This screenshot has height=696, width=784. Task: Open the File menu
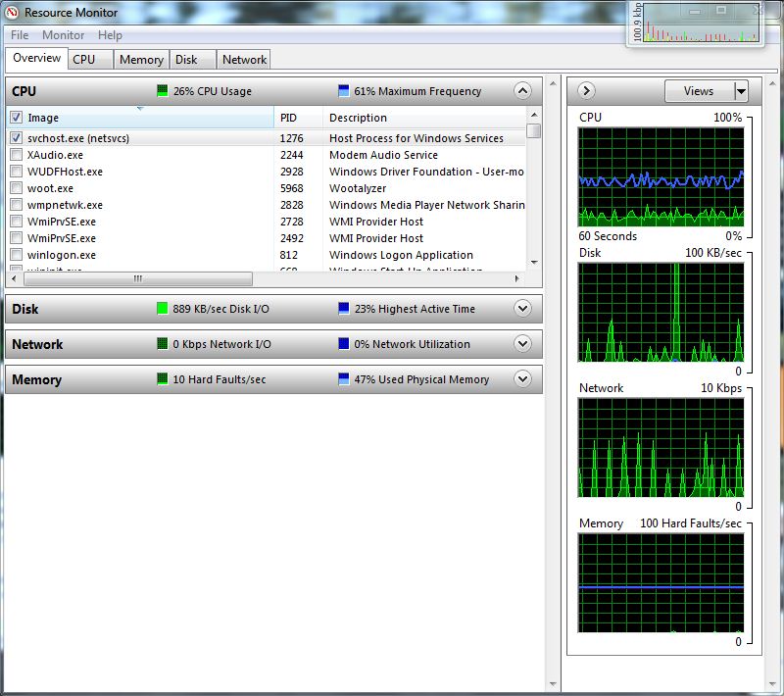pos(20,35)
